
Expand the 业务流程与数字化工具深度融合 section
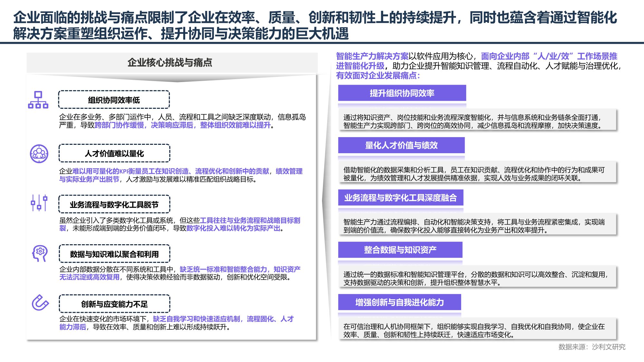(x=401, y=198)
